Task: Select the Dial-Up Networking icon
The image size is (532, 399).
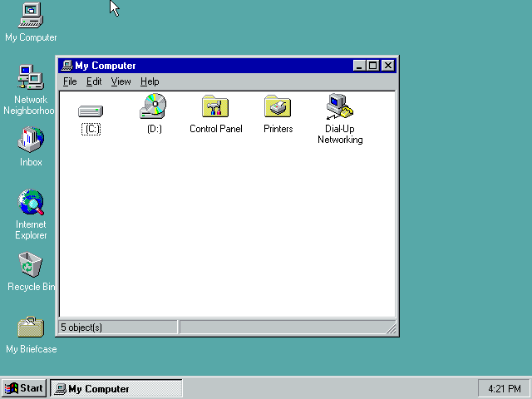Action: (x=340, y=106)
